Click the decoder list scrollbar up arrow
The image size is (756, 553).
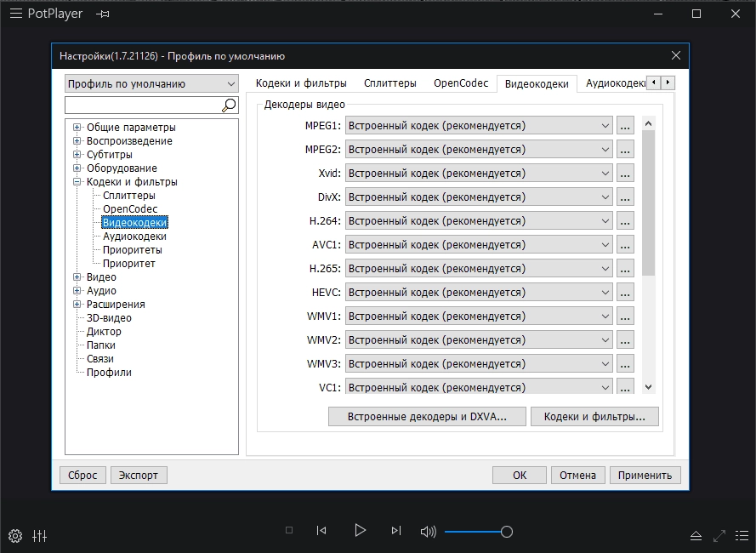[649, 123]
